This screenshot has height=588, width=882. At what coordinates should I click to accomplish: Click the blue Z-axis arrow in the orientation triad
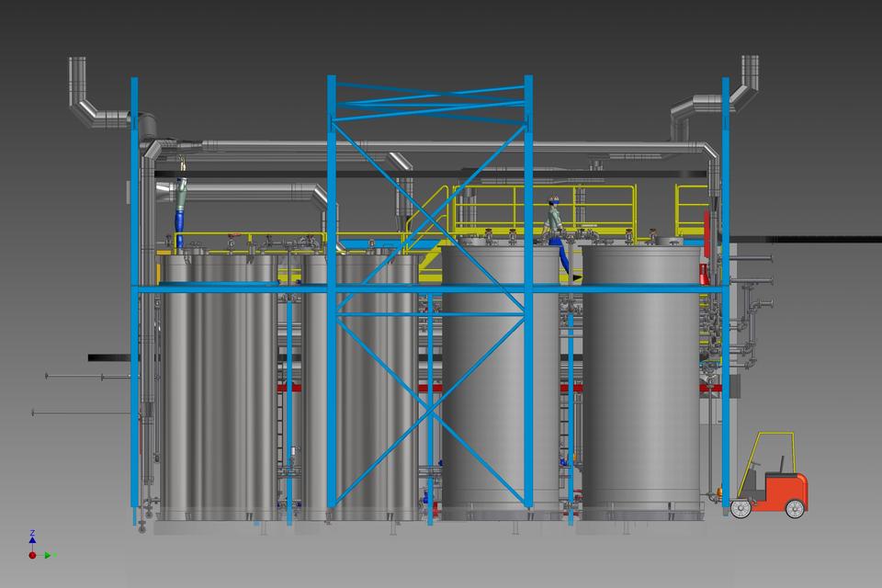pyautogui.click(x=32, y=541)
